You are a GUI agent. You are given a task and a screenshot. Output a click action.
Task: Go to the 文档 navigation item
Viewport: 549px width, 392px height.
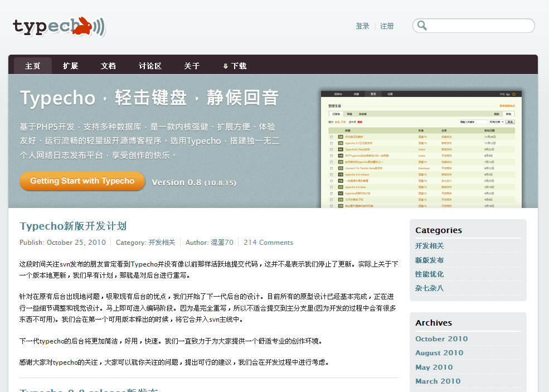108,66
